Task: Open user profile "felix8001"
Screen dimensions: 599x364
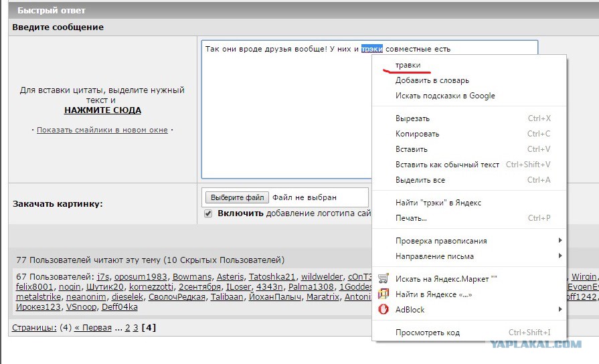Action: click(x=34, y=287)
